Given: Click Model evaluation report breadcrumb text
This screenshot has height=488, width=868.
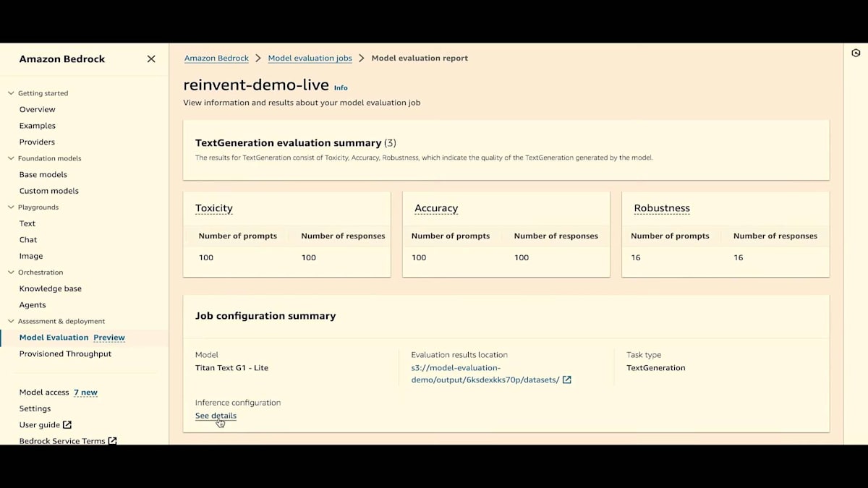Looking at the screenshot, I should pos(420,59).
